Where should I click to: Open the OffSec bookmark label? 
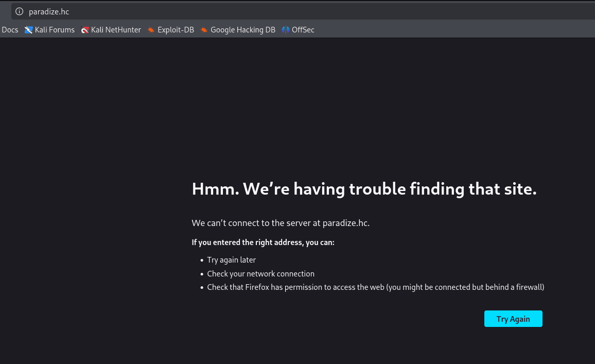pos(303,30)
